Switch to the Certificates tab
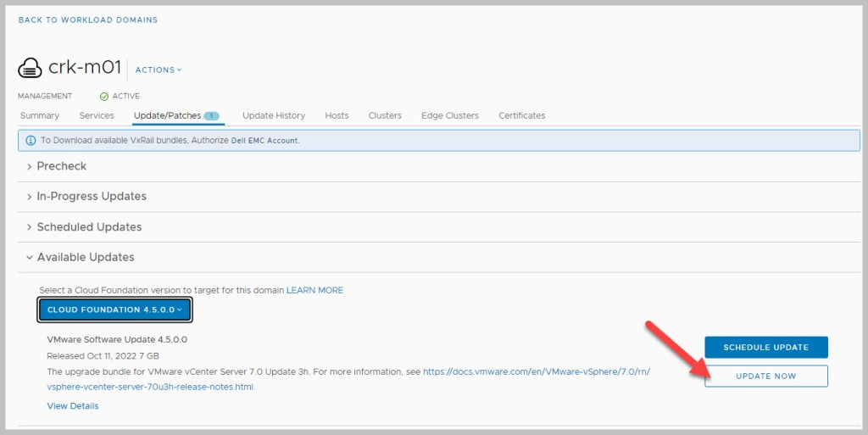Image resolution: width=868 pixels, height=435 pixels. (x=522, y=115)
